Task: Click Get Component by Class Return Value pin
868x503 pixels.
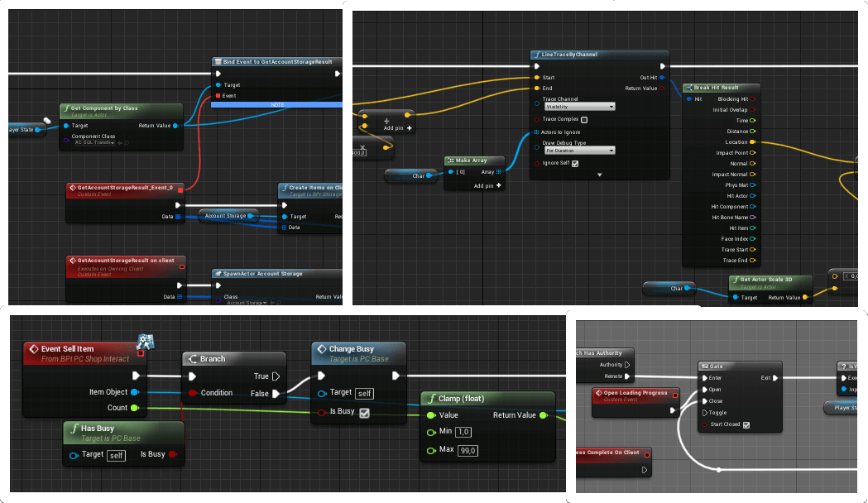Action: [x=175, y=126]
